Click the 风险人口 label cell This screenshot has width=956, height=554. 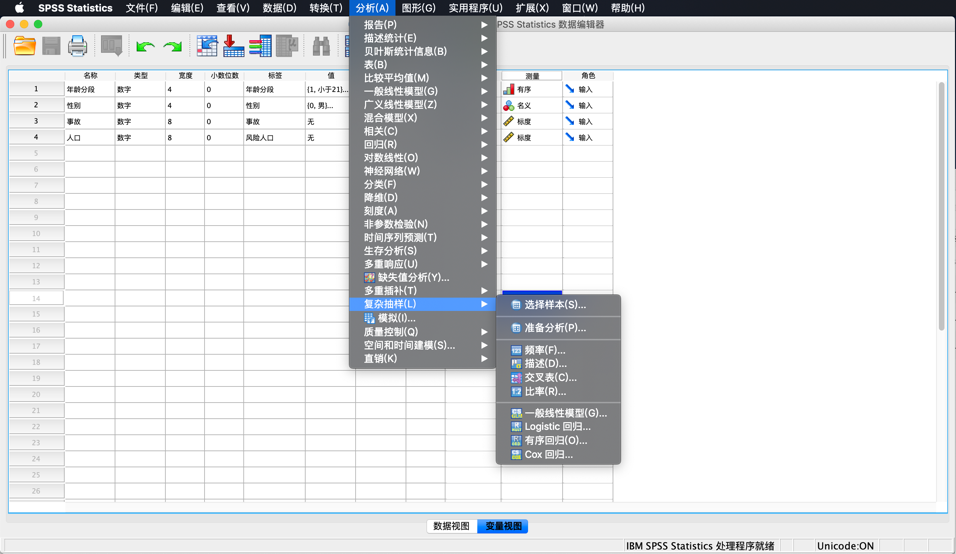pyautogui.click(x=274, y=138)
